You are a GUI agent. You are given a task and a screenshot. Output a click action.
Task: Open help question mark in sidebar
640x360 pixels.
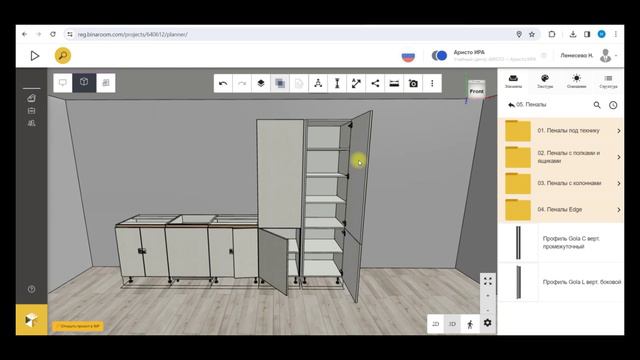pos(31,289)
